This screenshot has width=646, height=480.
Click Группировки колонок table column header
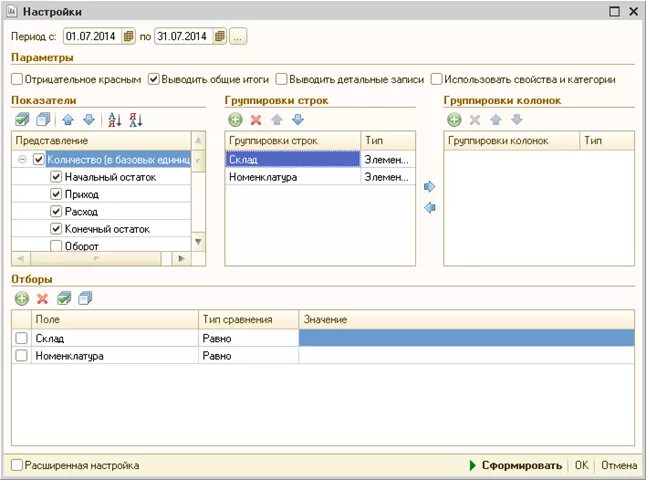tap(511, 140)
